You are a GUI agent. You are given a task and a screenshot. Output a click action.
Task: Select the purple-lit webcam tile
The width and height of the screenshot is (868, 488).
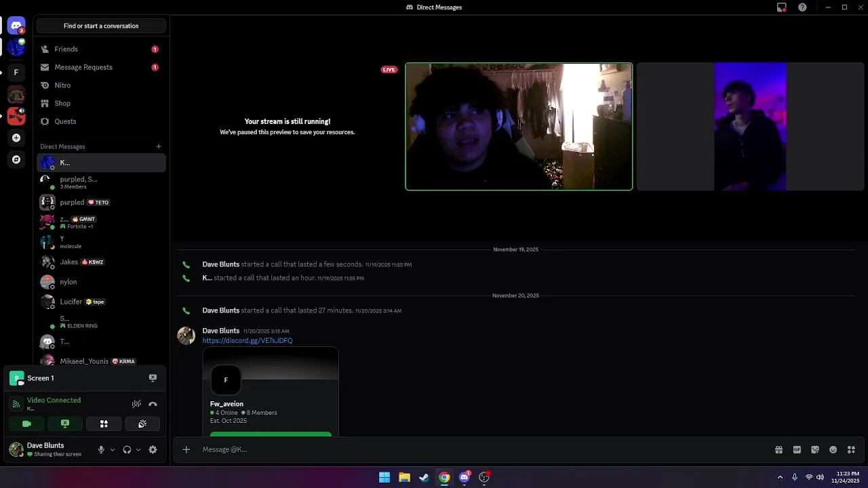pos(750,127)
